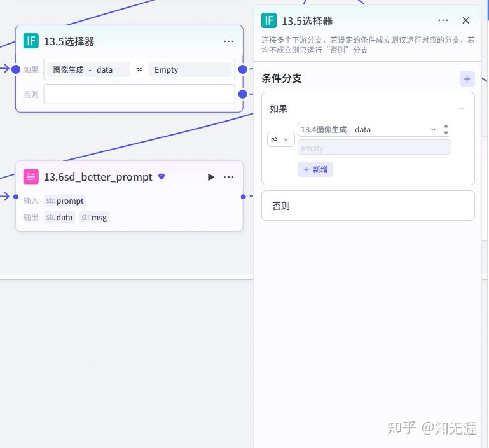Viewport: 489px width, 448px height.
Task: Click the 否则 output port of 13.5选择器 node
Action: (243, 94)
